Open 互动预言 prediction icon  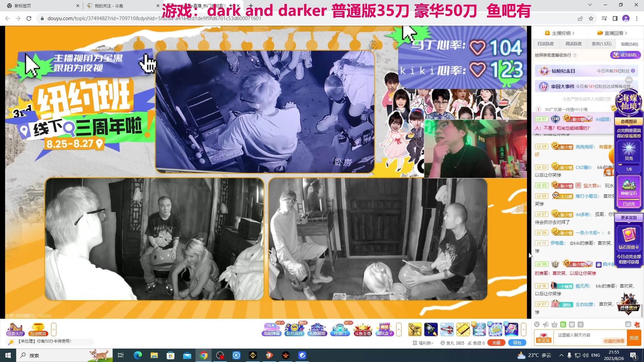tap(38, 329)
